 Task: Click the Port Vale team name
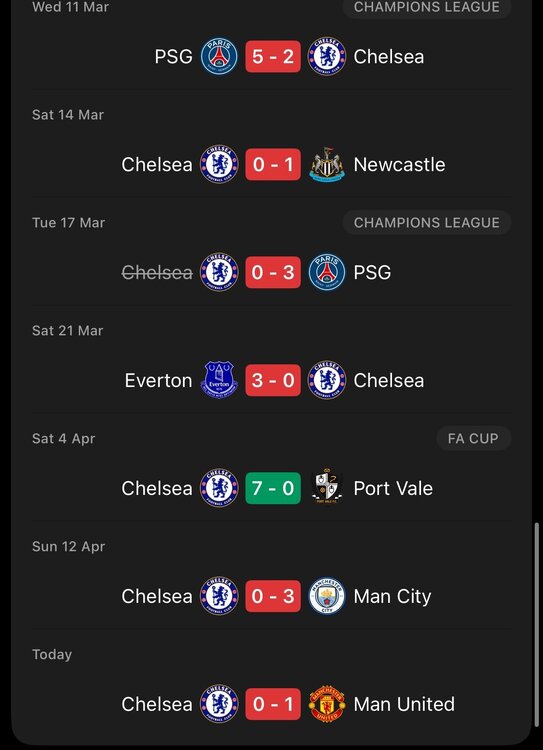coord(393,488)
